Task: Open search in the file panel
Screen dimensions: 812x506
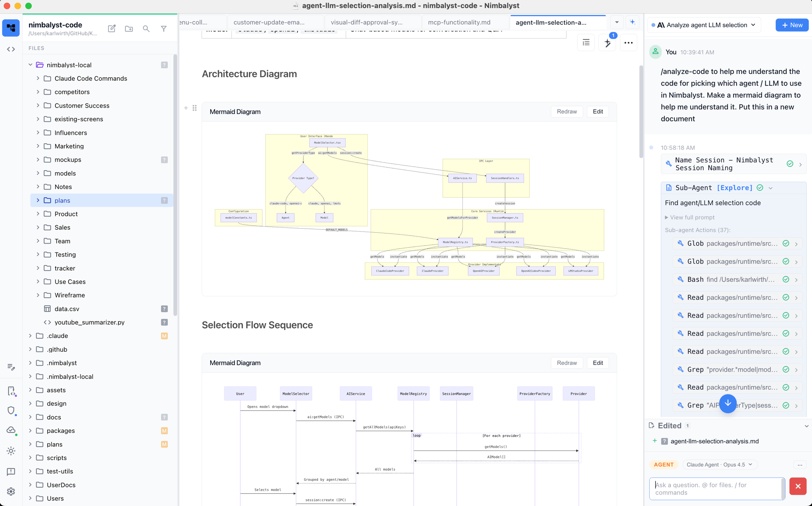Action: click(146, 28)
